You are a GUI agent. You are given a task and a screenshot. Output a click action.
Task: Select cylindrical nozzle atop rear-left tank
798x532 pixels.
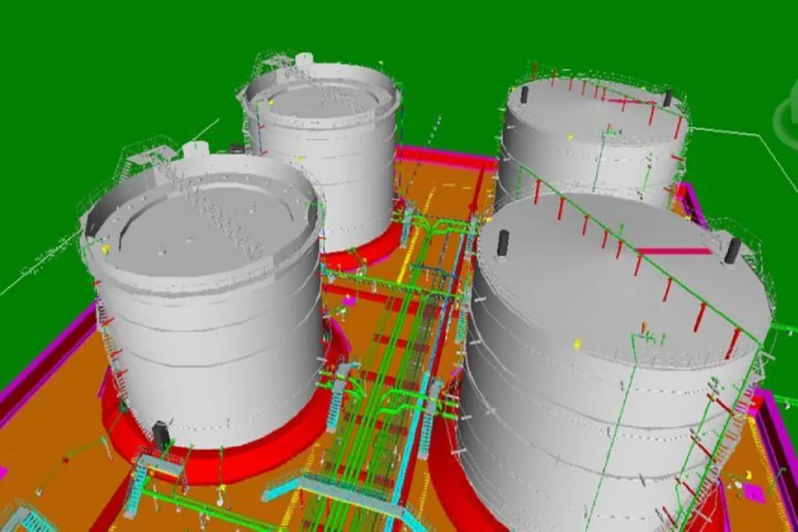[x=305, y=61]
